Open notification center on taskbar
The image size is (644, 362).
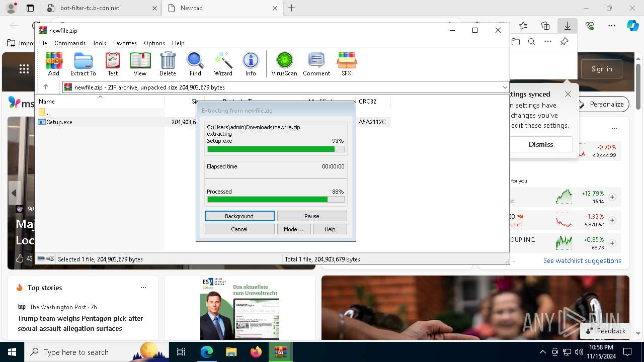pos(627,352)
